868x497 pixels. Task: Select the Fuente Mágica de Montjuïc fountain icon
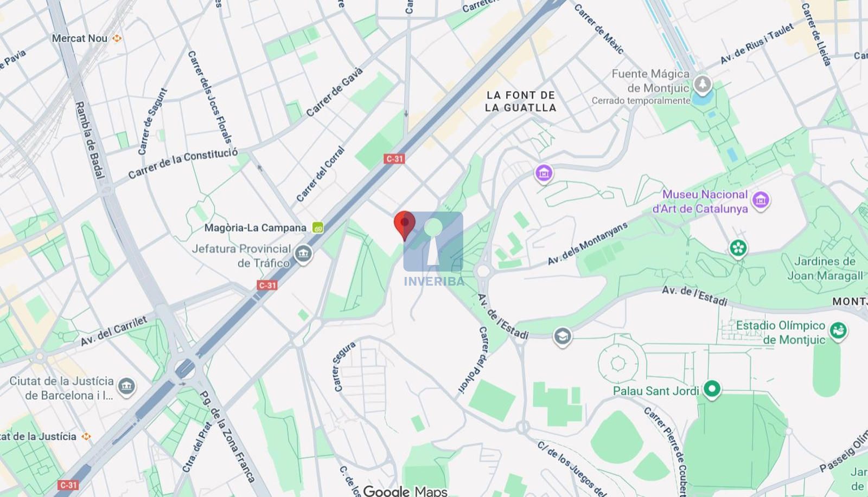click(703, 85)
